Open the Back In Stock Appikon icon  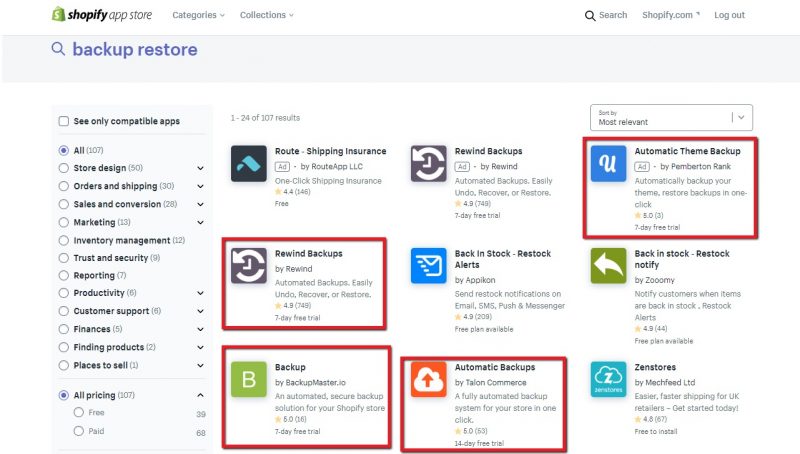coord(429,266)
